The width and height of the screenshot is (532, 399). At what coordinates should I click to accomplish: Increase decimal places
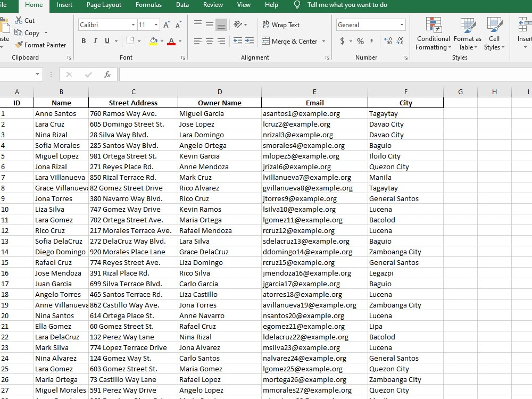coord(388,41)
